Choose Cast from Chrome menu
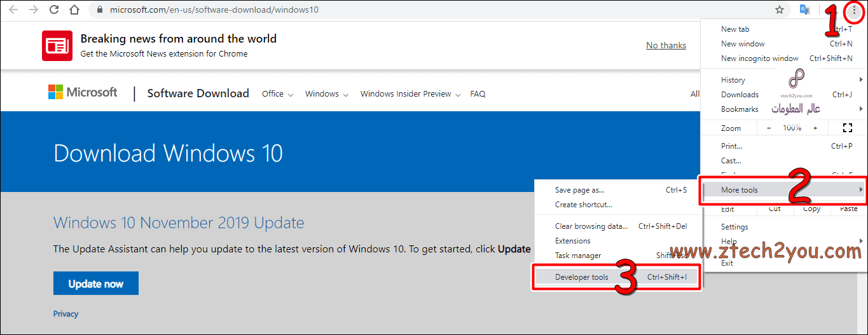The width and height of the screenshot is (868, 335). click(783, 161)
